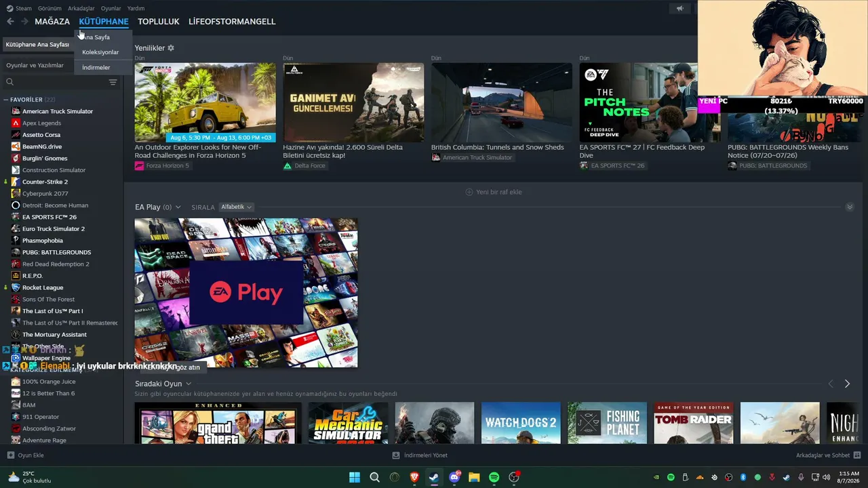Show next games with the right arrow
The width and height of the screenshot is (868, 488).
847,384
